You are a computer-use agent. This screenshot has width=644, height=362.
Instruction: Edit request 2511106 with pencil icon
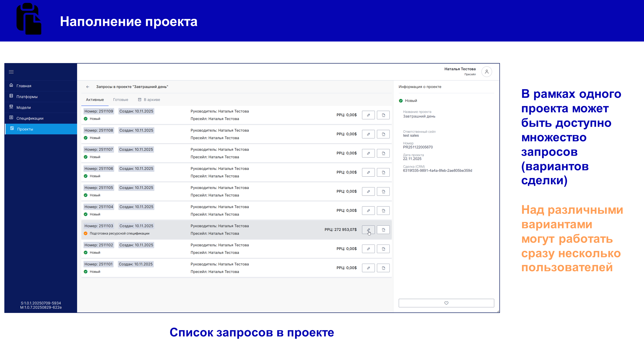368,172
